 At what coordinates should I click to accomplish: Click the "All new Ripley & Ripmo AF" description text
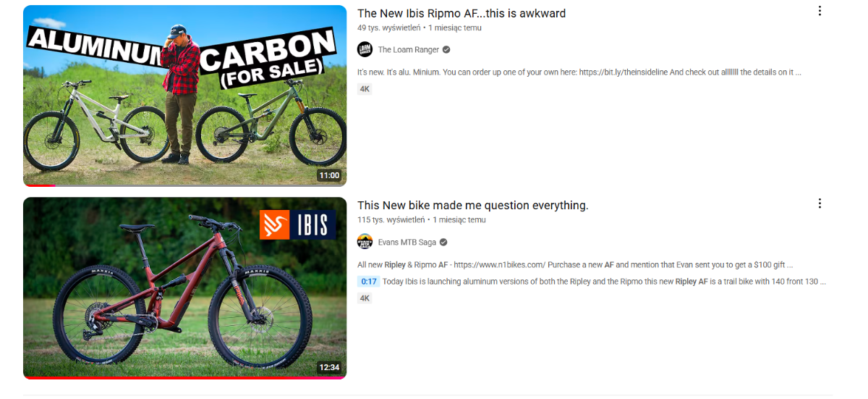(x=575, y=265)
